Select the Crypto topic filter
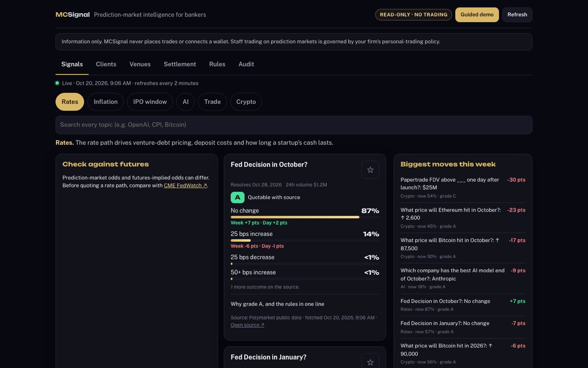This screenshot has height=368, width=588. 246,102
